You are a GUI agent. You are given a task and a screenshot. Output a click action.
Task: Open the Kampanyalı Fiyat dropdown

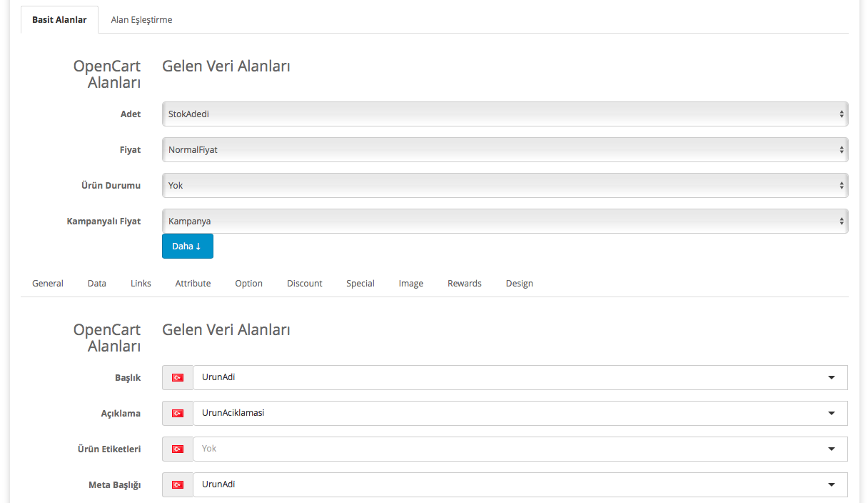505,221
